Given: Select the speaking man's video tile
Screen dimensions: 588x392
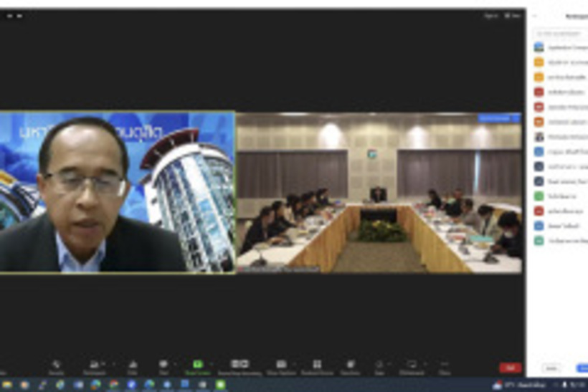Looking at the screenshot, I should pos(118,192).
